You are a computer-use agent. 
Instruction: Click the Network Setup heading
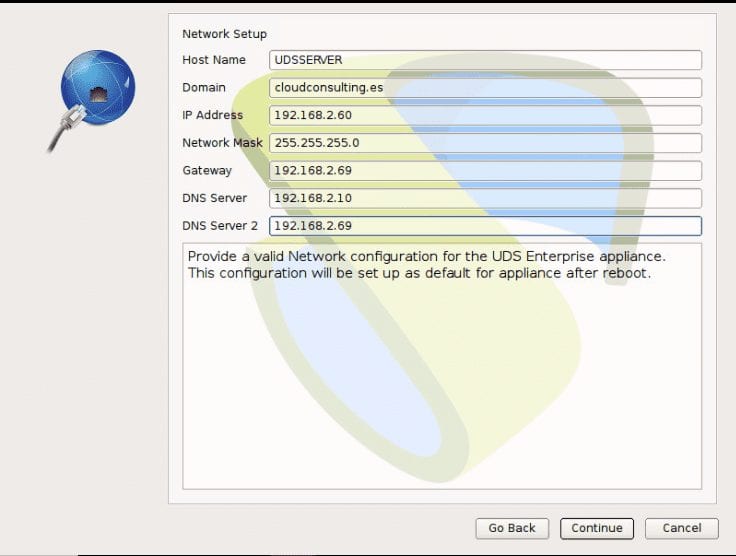224,34
